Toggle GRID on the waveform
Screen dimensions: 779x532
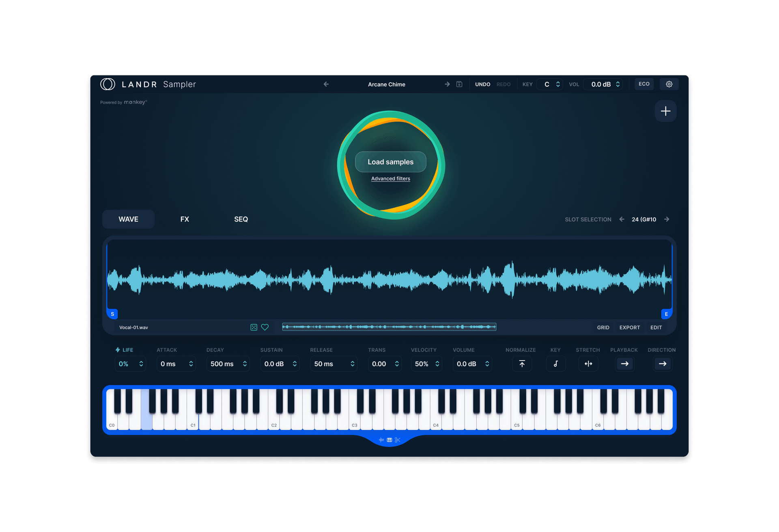point(603,328)
